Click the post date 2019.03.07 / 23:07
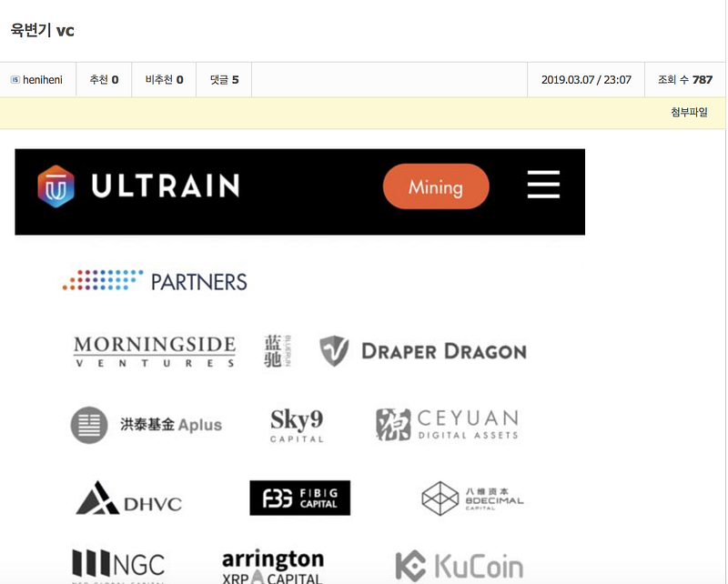This screenshot has width=728, height=584. 586,80
